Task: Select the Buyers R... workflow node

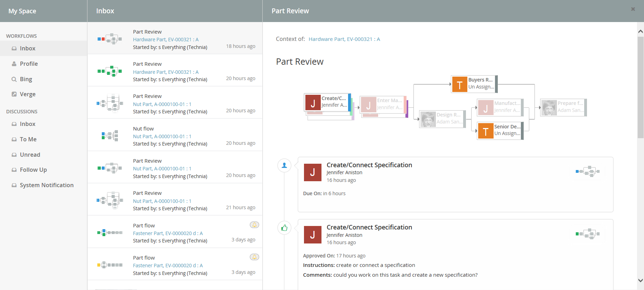Action: tap(474, 84)
